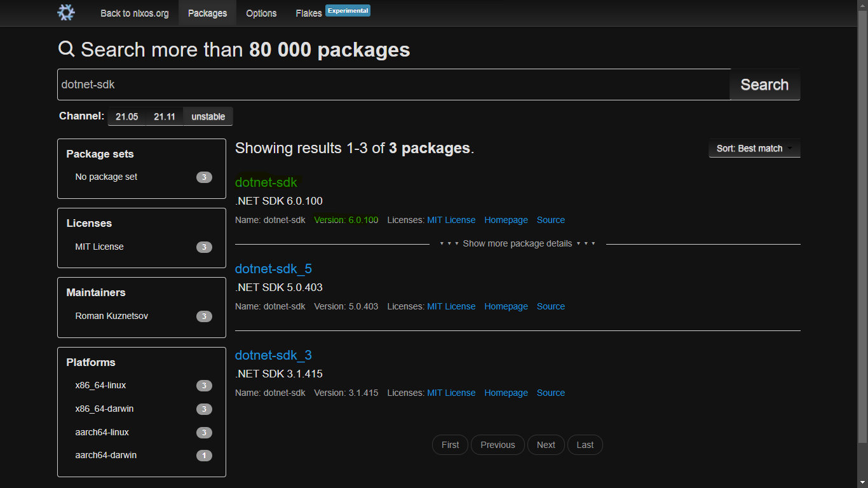The image size is (868, 488).
Task: Click the .NET SDK 3.1.415 description
Action: tap(279, 374)
